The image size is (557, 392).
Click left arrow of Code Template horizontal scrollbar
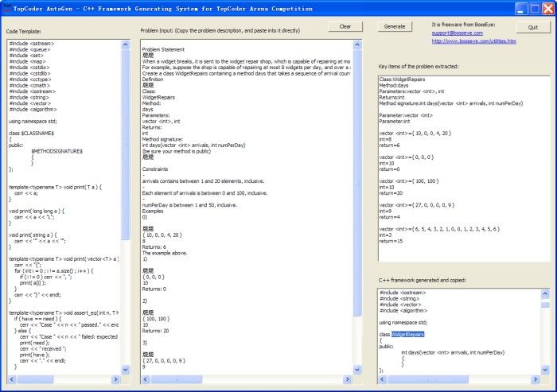pyautogui.click(x=11, y=378)
